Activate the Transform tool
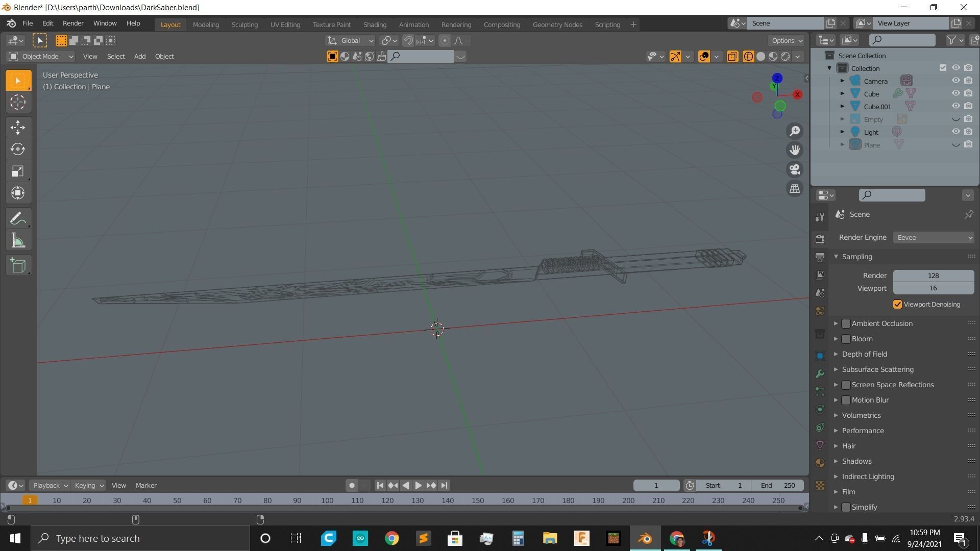This screenshot has height=551, width=980. click(18, 193)
